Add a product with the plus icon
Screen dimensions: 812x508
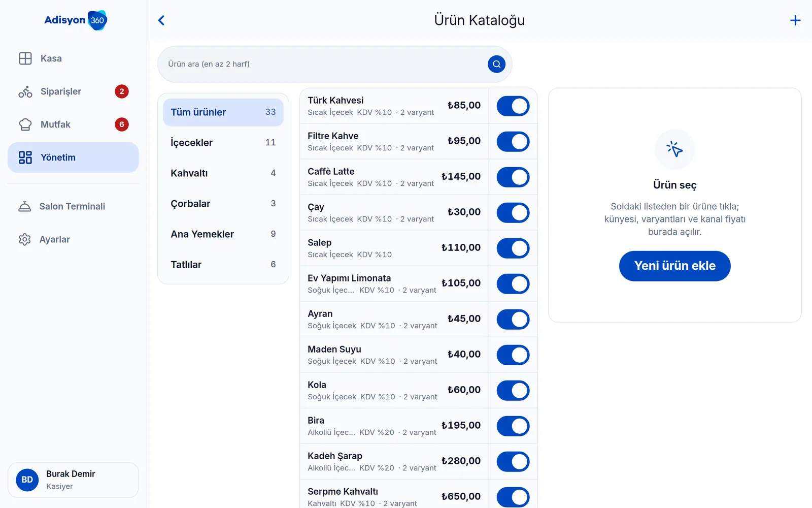795,20
